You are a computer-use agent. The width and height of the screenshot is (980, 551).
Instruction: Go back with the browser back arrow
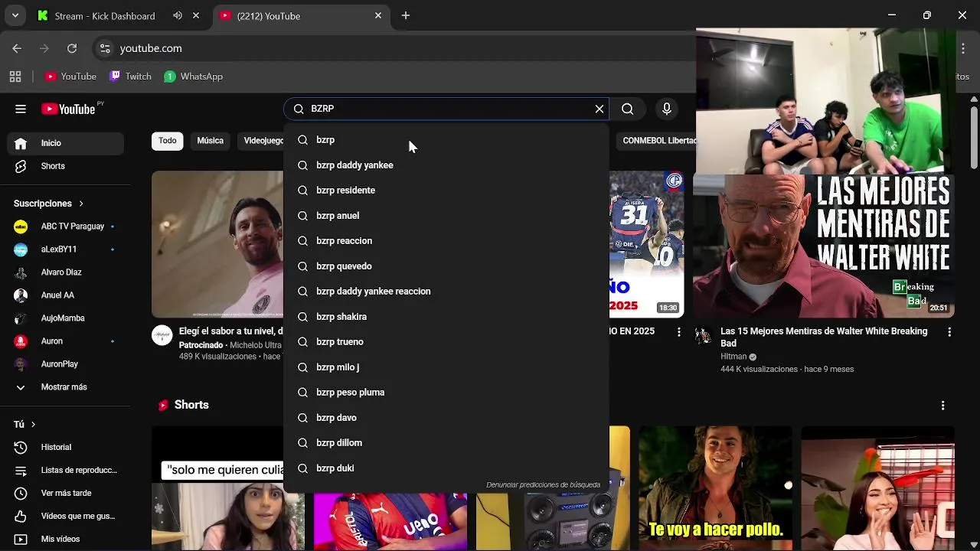tap(17, 48)
